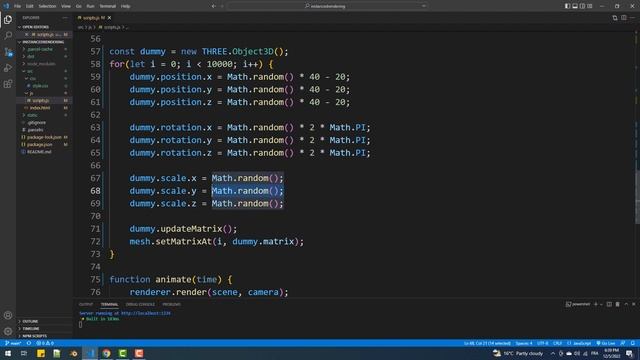Go back with the title bar arrow
This screenshot has height=360, width=640.
point(213,6)
